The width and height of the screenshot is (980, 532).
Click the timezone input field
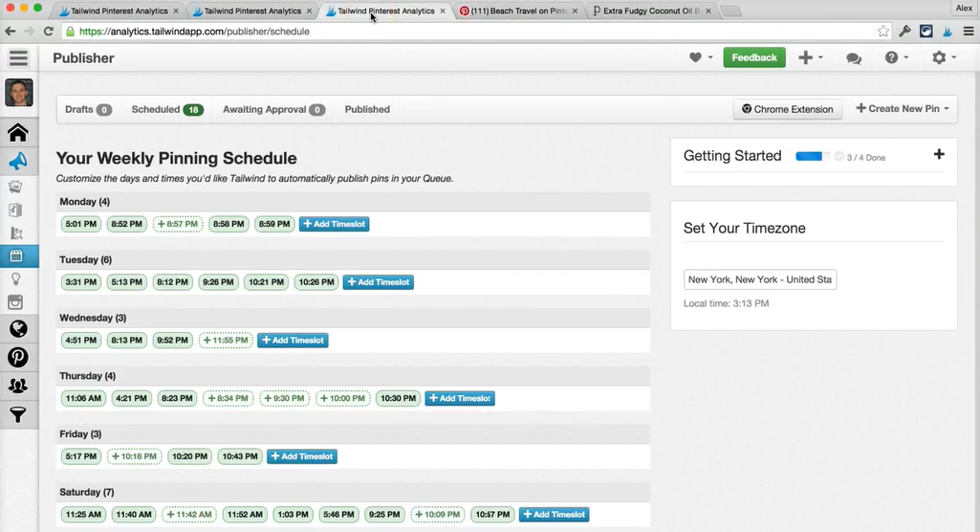[760, 279]
